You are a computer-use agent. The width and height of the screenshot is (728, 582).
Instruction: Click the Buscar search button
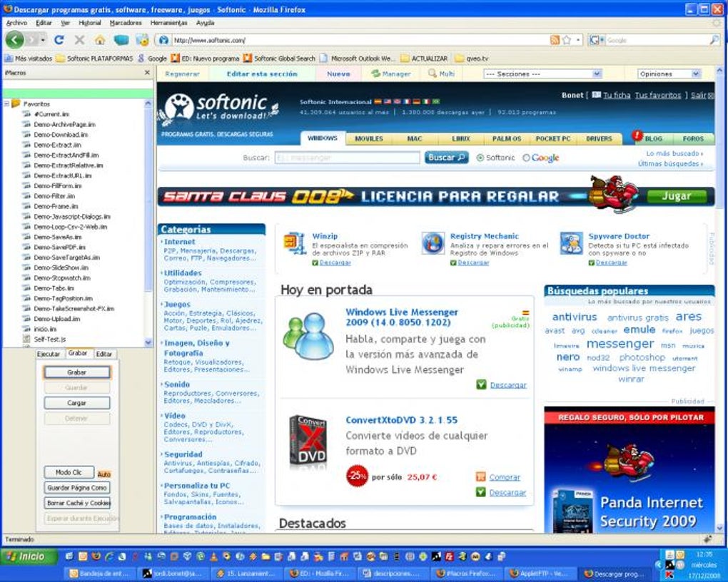[446, 158]
